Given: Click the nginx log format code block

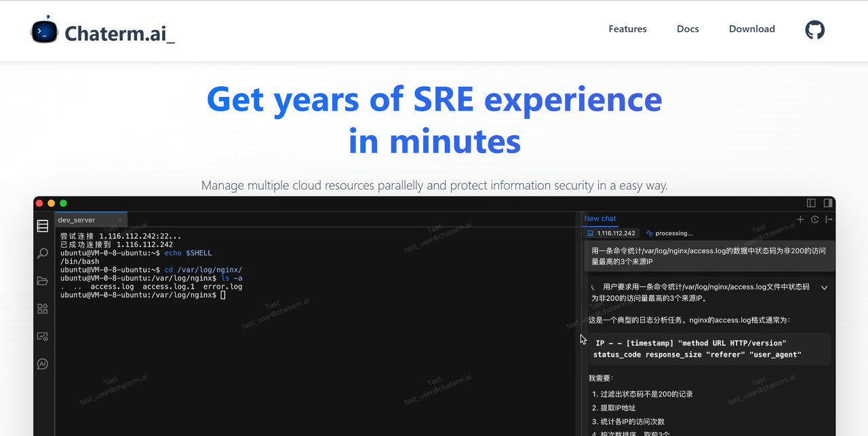Looking at the screenshot, I should tap(709, 349).
